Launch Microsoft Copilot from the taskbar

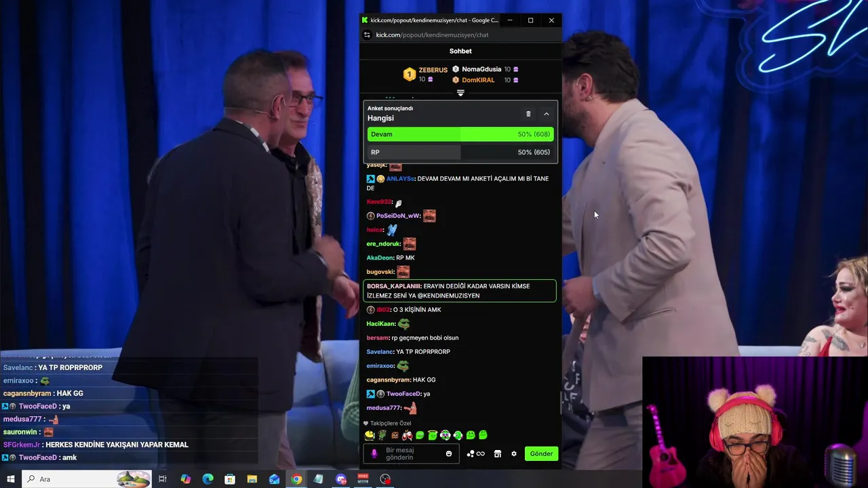click(x=186, y=479)
